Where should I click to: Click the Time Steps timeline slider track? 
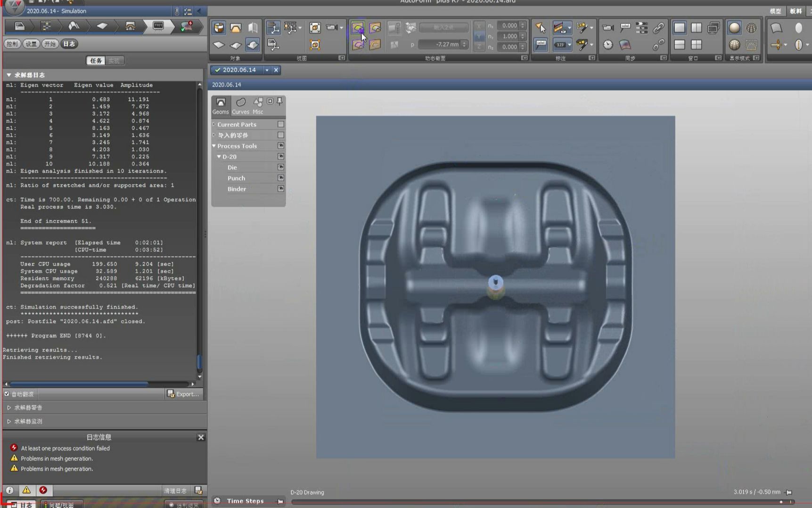tap(518, 502)
